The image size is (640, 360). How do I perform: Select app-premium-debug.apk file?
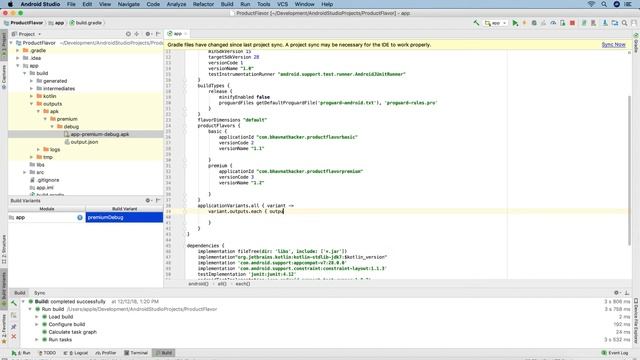pyautogui.click(x=96, y=134)
